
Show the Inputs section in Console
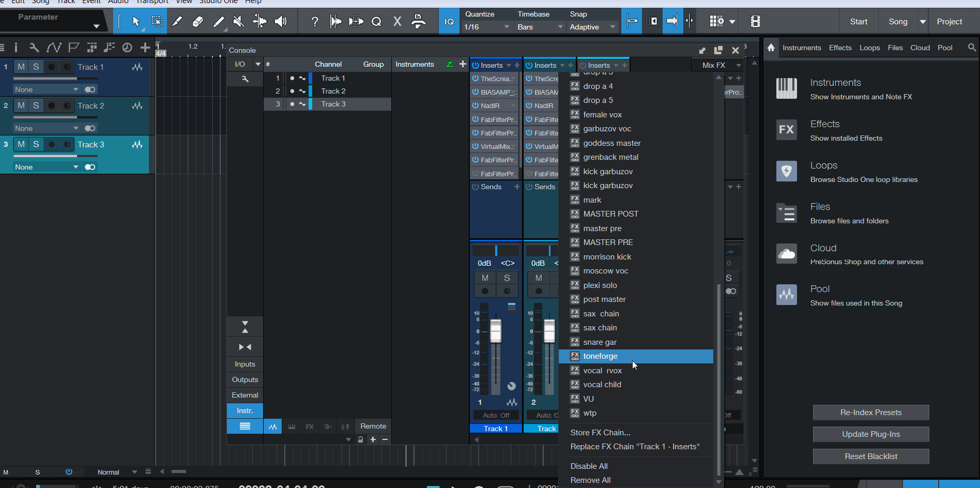click(245, 364)
